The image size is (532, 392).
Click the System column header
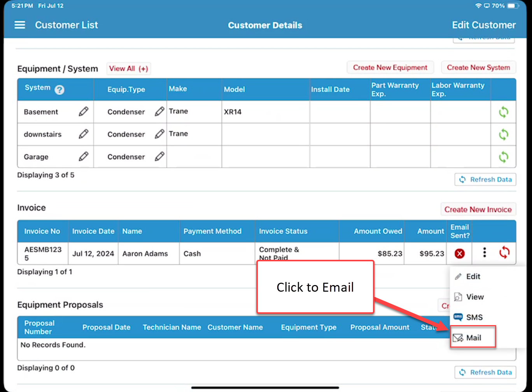[x=38, y=87]
